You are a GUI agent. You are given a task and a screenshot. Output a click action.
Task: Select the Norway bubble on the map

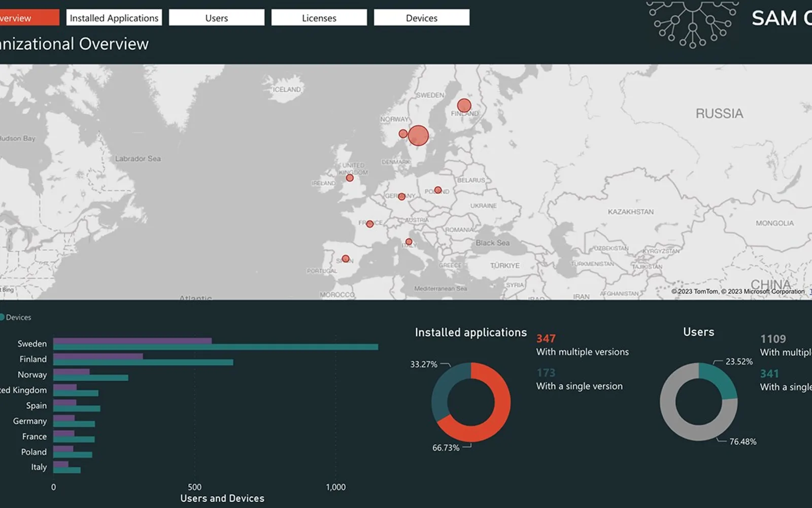click(x=403, y=134)
